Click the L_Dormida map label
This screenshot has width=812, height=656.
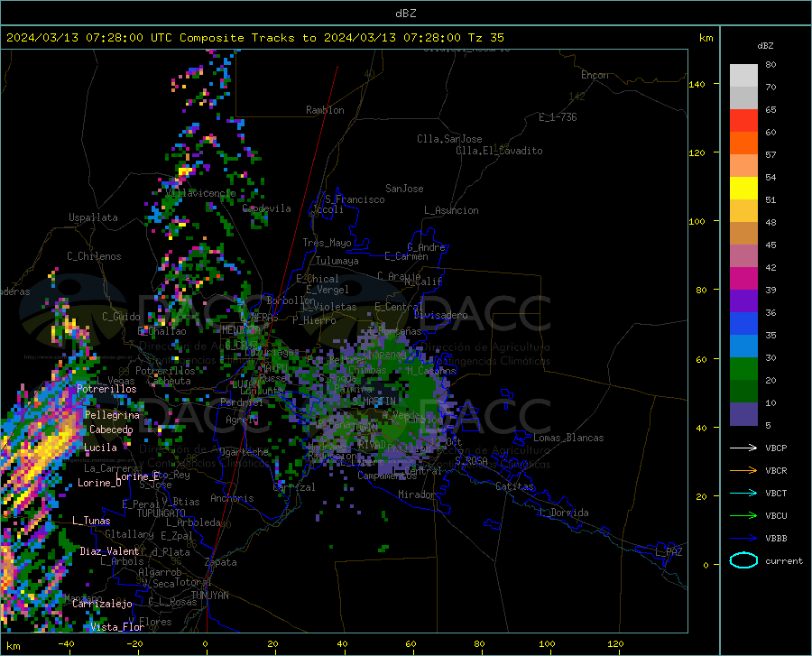tap(563, 513)
